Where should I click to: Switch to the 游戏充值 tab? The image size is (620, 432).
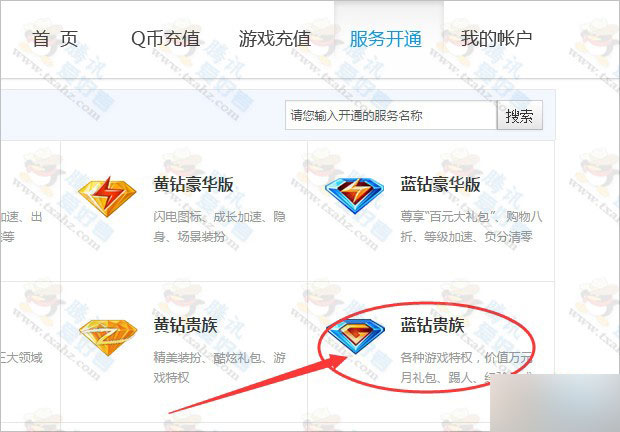coord(274,39)
